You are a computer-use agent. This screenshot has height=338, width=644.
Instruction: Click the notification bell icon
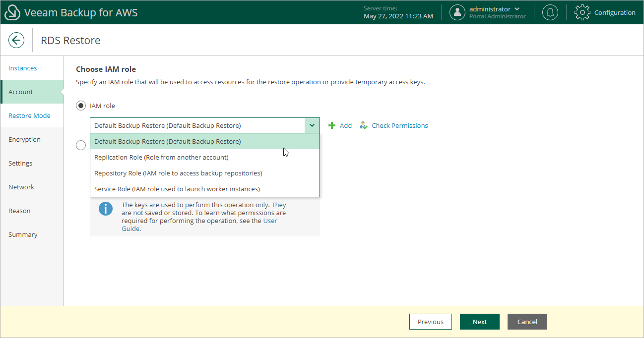coord(550,12)
